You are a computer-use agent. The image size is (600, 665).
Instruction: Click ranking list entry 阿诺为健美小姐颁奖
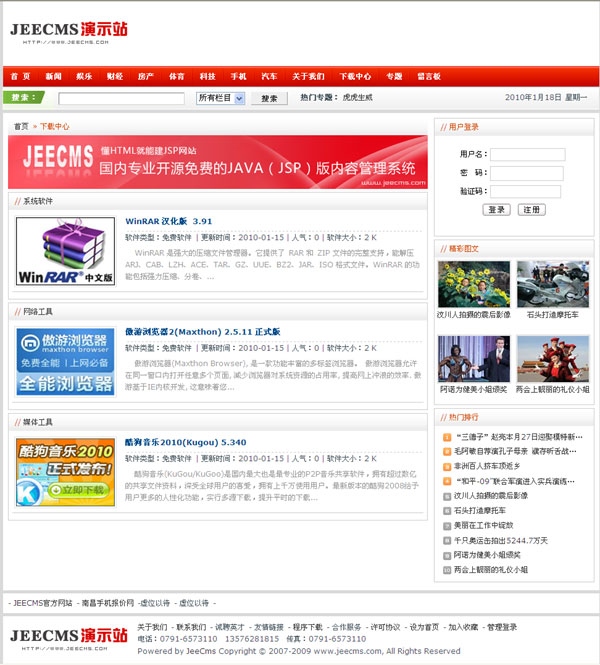[x=487, y=555]
